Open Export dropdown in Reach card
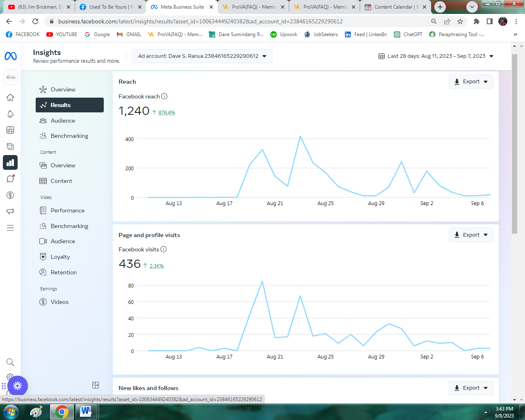 pyautogui.click(x=471, y=82)
